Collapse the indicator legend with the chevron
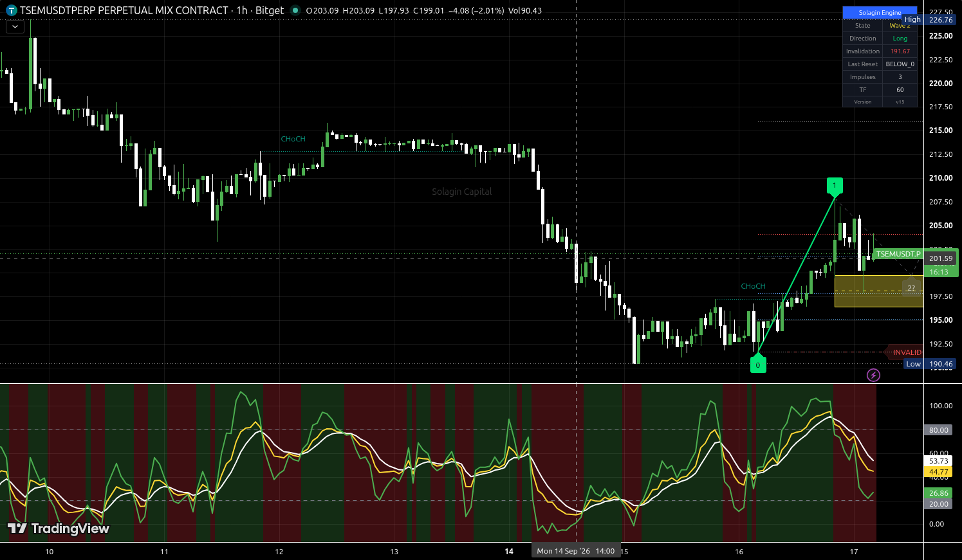Image resolution: width=962 pixels, height=560 pixels. 15,27
